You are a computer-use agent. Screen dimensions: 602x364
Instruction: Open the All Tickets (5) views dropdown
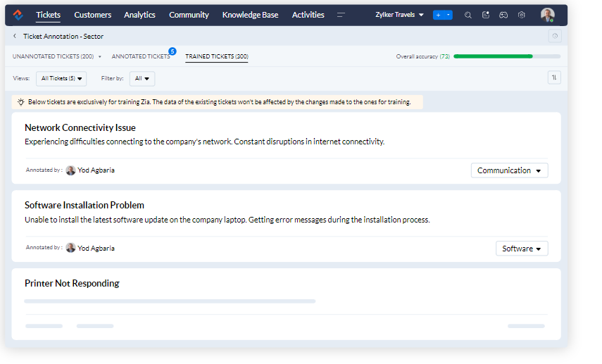[x=61, y=79]
